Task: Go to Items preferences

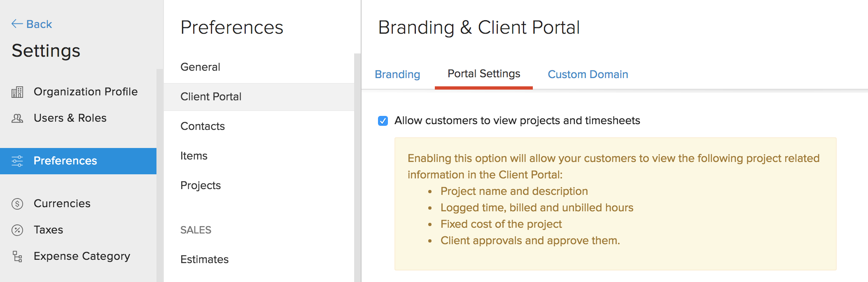Action: tap(194, 156)
